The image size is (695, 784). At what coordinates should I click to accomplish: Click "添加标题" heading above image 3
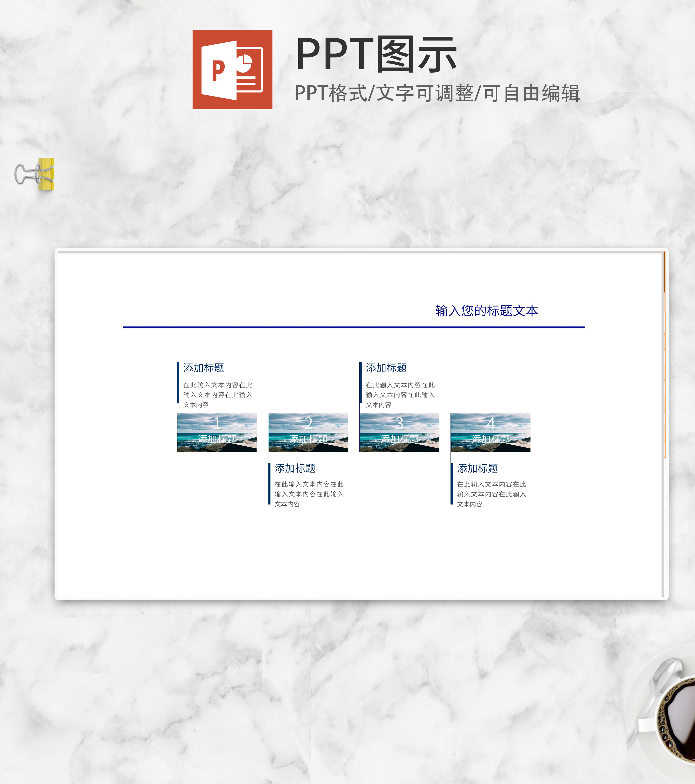[x=386, y=368]
